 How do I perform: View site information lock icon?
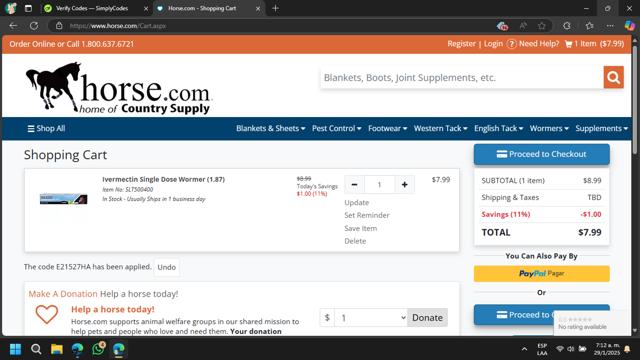59,26
